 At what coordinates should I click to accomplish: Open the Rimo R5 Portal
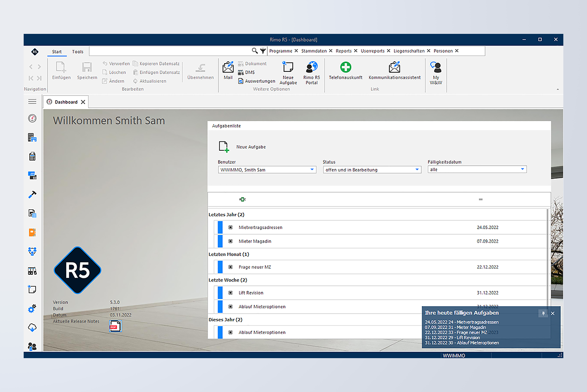click(311, 71)
